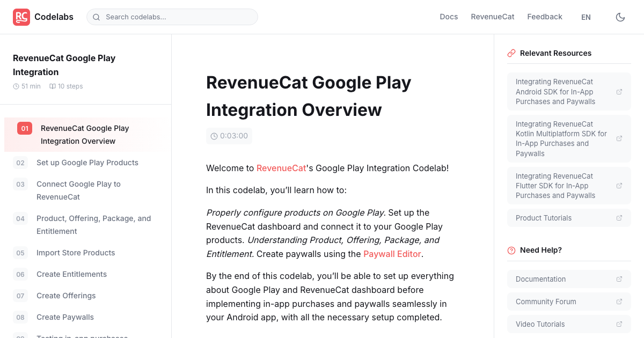Click external-link icon on Video Tutorials
Viewport: 644px width, 338px height.
pos(619,324)
